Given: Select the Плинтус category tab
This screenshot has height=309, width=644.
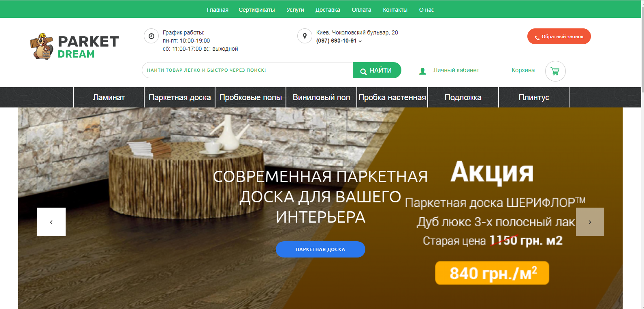Looking at the screenshot, I should tap(534, 97).
